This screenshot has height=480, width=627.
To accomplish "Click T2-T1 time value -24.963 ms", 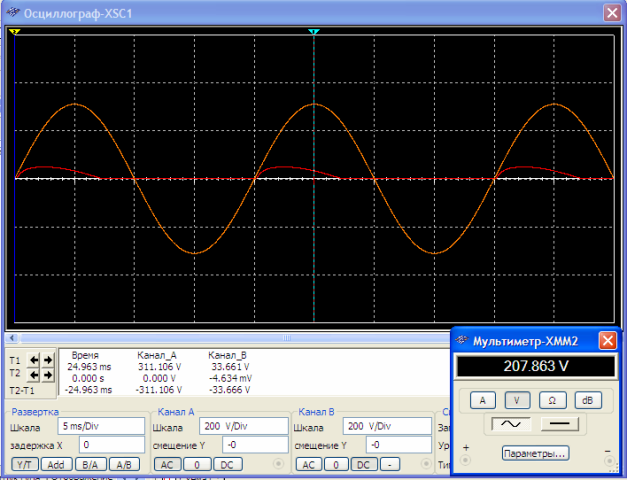I will coord(88,390).
